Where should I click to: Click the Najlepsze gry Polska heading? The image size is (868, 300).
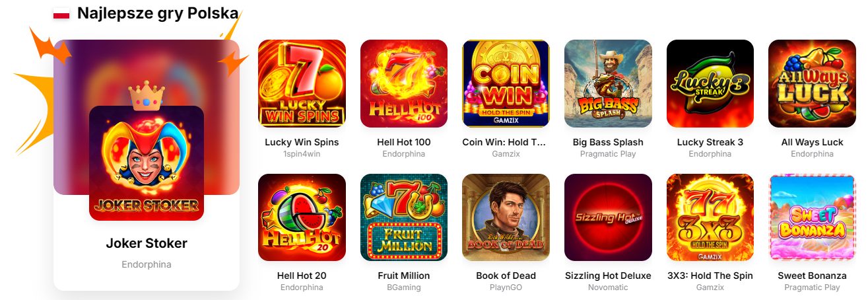158,13
